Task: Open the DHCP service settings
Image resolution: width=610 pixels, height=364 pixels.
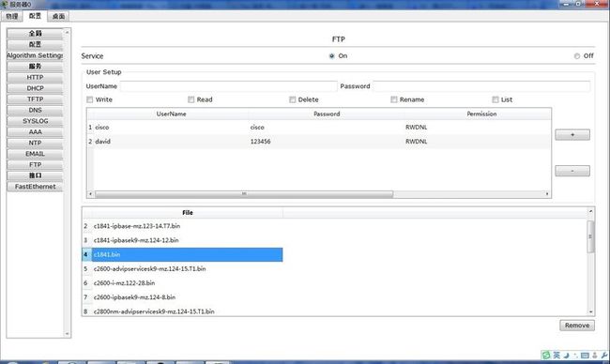Action: click(35, 88)
